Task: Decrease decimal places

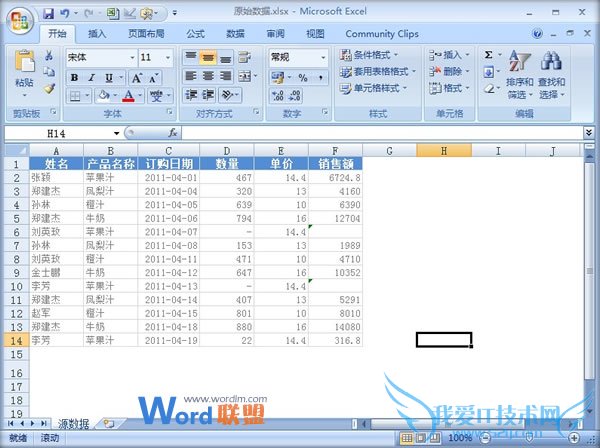Action: pos(294,95)
